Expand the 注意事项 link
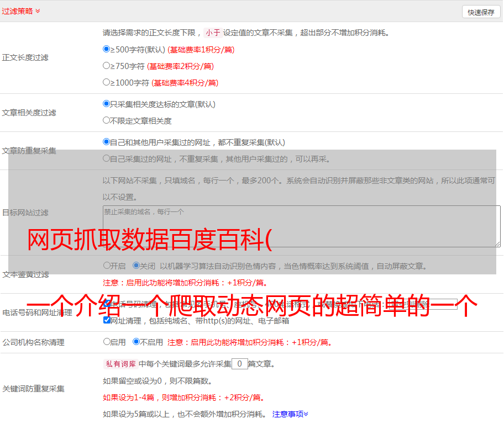The width and height of the screenshot is (504, 424). [x=290, y=414]
